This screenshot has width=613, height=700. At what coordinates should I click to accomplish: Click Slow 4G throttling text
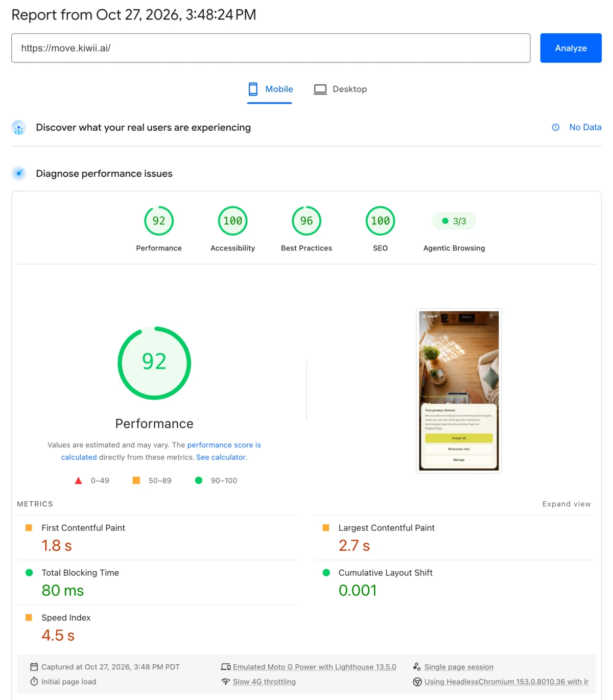264,682
